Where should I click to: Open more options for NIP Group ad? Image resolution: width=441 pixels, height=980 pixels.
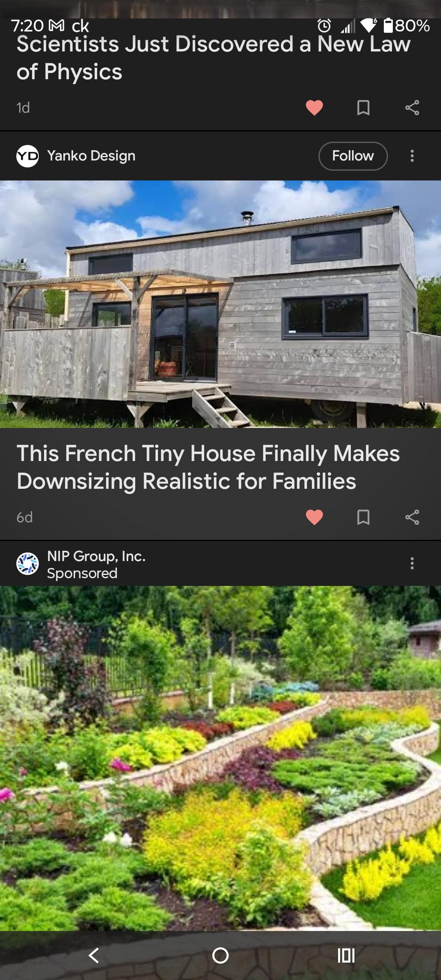412,563
